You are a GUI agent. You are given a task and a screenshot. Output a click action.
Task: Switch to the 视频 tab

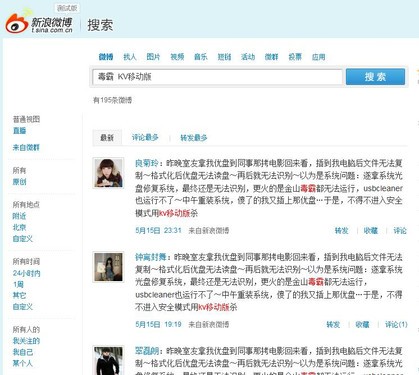(x=177, y=57)
